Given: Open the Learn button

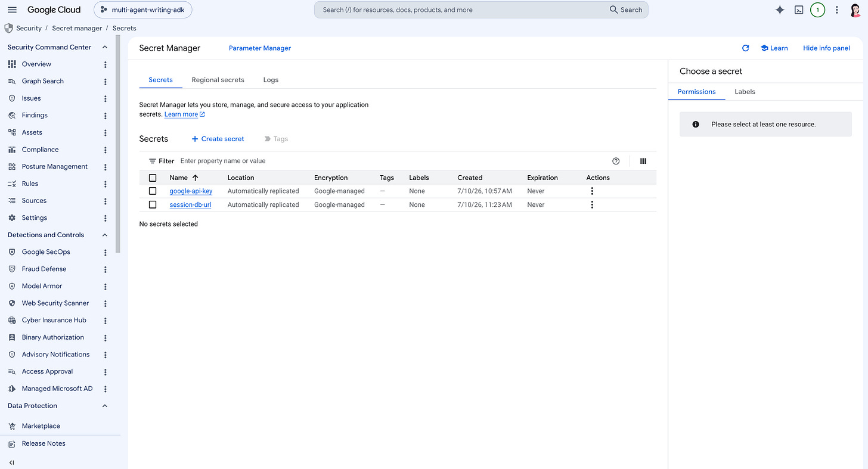Looking at the screenshot, I should pyautogui.click(x=774, y=48).
